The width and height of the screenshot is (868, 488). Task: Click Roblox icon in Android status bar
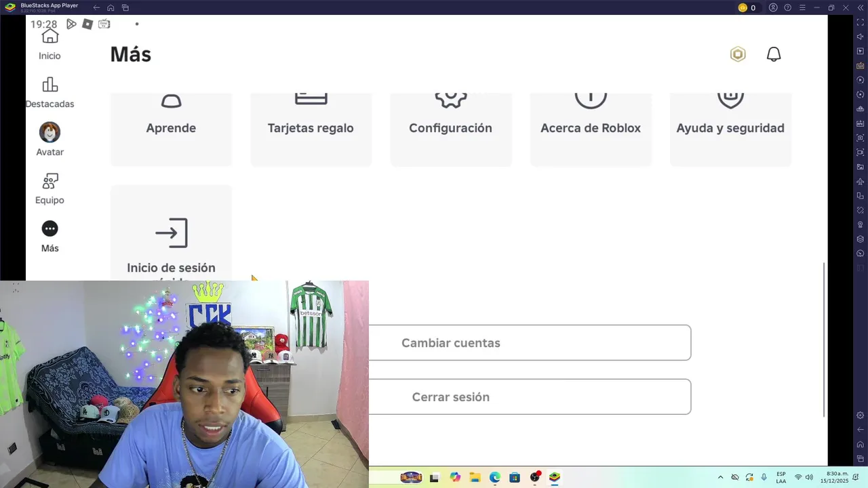(87, 24)
